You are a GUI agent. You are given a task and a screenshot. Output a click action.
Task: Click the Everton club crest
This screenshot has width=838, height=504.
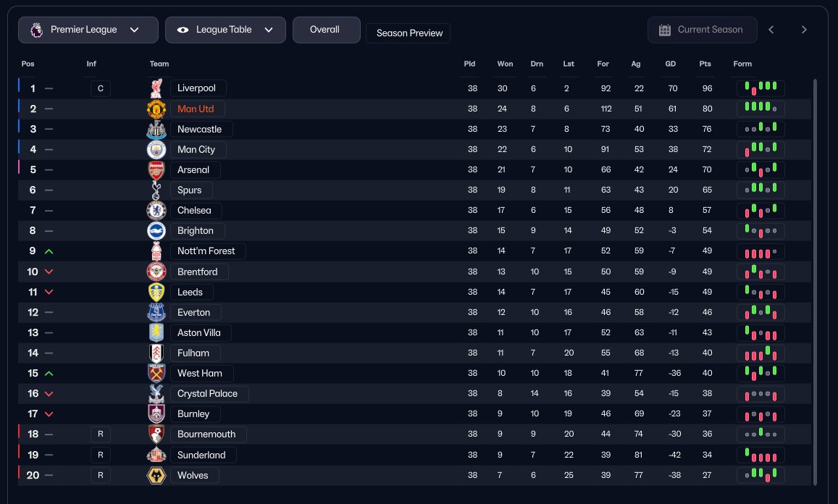156,312
